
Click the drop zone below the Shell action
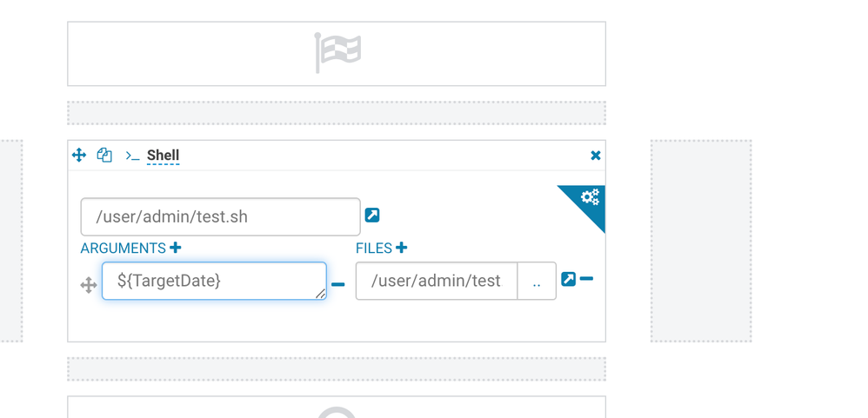(x=337, y=368)
